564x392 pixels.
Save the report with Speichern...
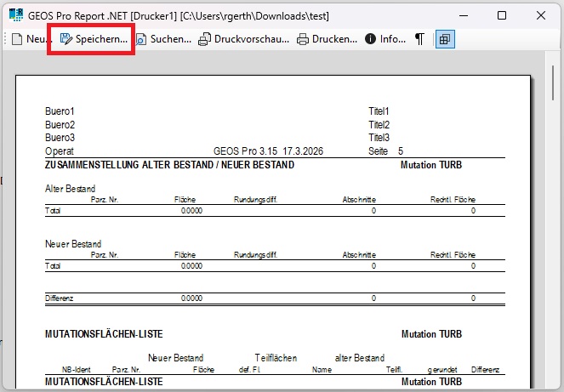coord(94,39)
